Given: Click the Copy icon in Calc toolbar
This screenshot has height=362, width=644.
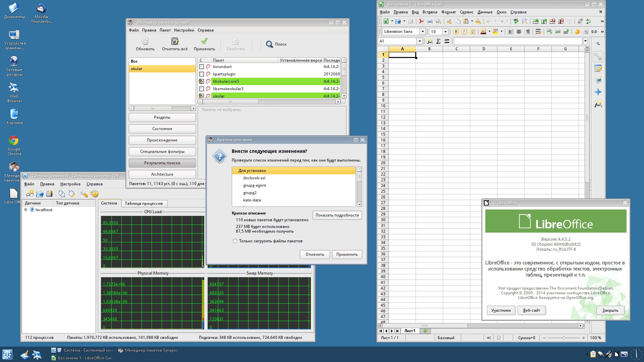Looking at the screenshot, I should [458, 21].
